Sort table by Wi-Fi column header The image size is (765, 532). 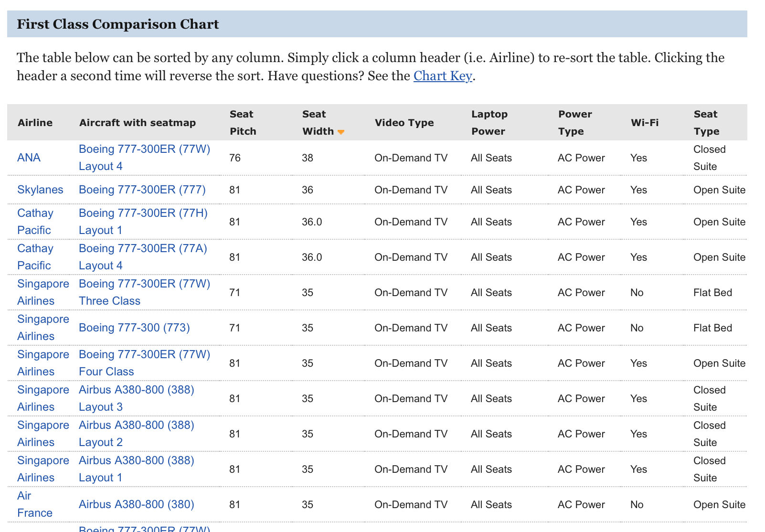click(x=644, y=123)
